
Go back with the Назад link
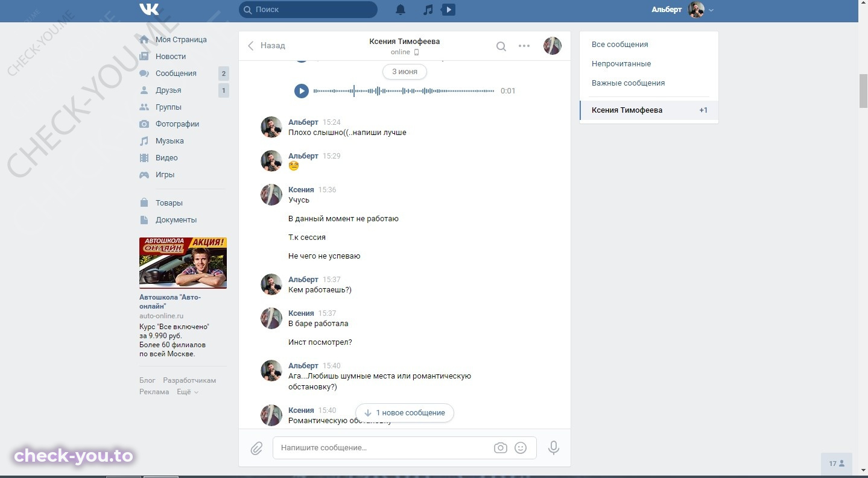[x=266, y=46]
